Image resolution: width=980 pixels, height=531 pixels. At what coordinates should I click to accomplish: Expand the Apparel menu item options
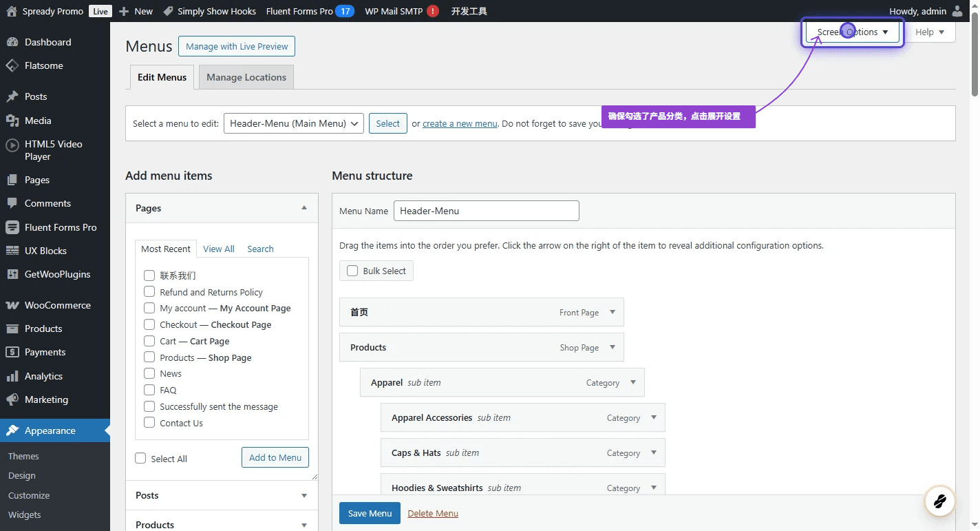(632, 382)
